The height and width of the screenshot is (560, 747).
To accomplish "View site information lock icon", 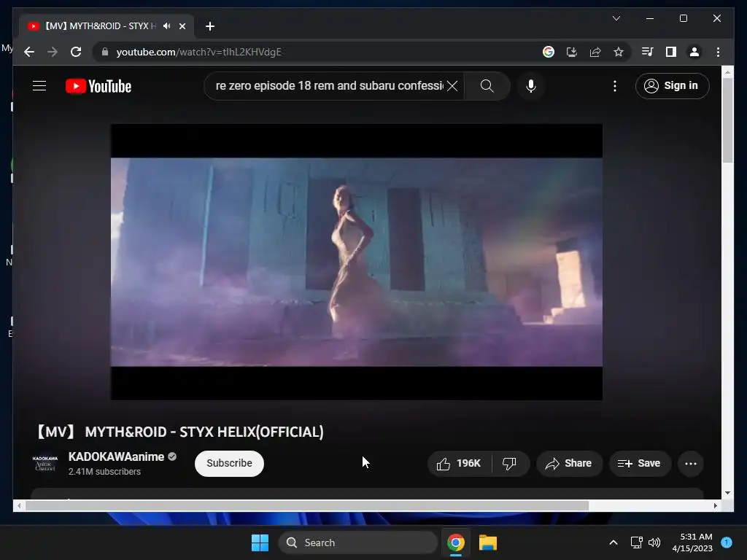I will tap(105, 52).
